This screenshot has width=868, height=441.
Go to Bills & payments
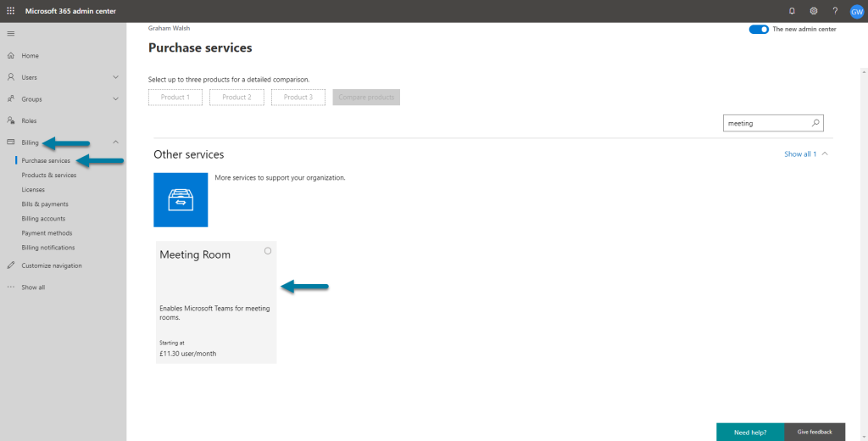click(x=46, y=204)
